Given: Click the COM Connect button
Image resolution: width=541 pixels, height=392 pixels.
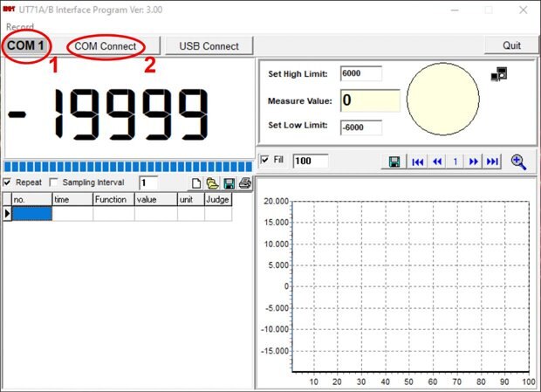Looking at the screenshot, I should pos(105,45).
